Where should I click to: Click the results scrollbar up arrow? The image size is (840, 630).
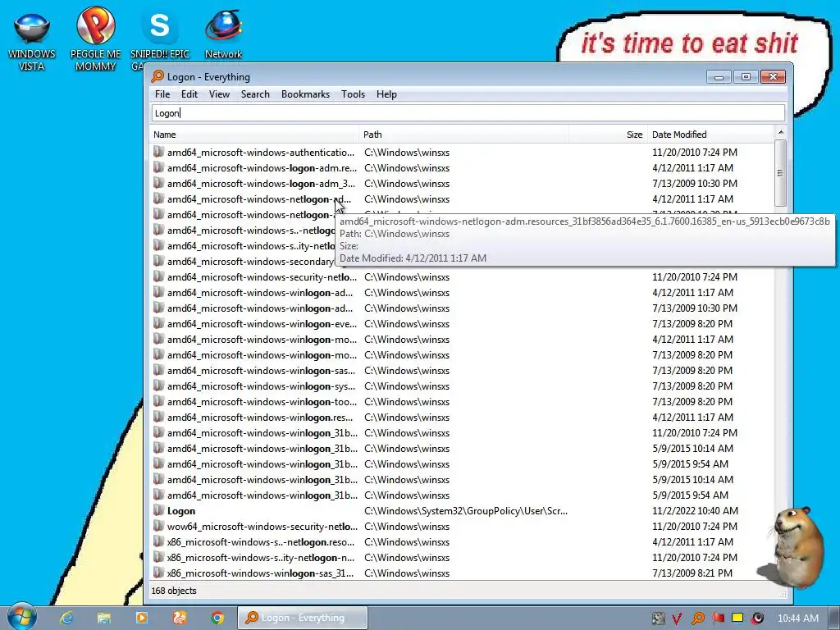coord(781,132)
